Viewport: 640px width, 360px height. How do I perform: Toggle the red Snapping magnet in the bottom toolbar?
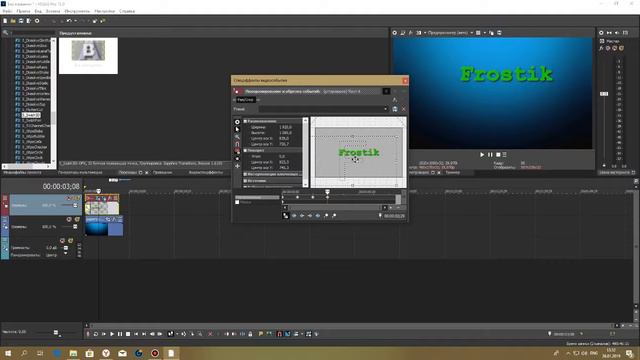point(280,334)
